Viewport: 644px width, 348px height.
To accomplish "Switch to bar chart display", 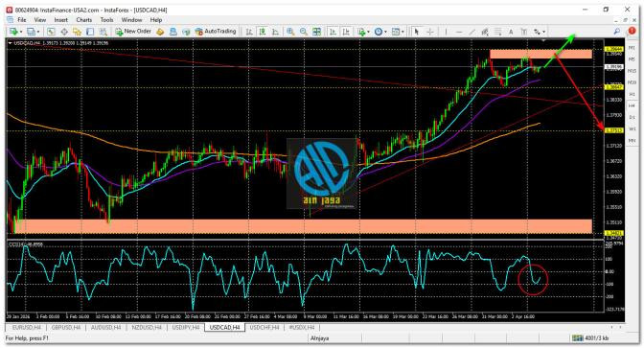I will click(249, 32).
